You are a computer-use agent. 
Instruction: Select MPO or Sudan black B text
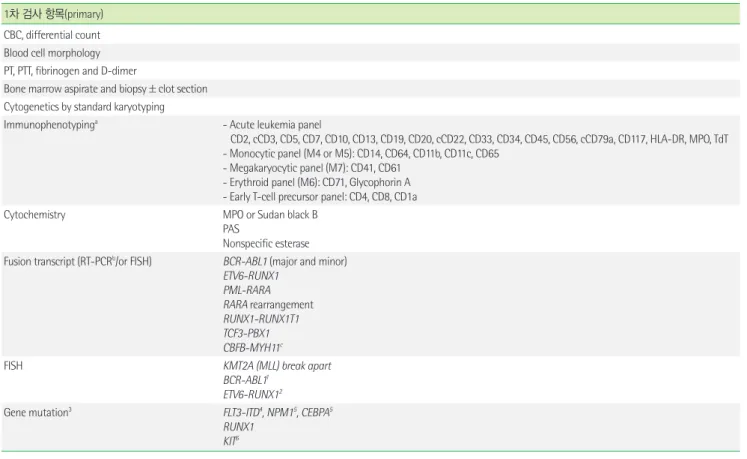[270, 215]
